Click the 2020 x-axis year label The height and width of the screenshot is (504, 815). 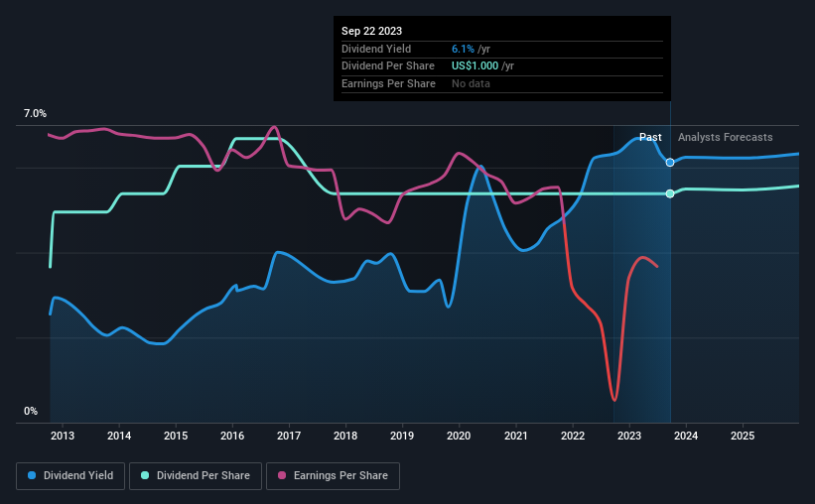tap(459, 436)
